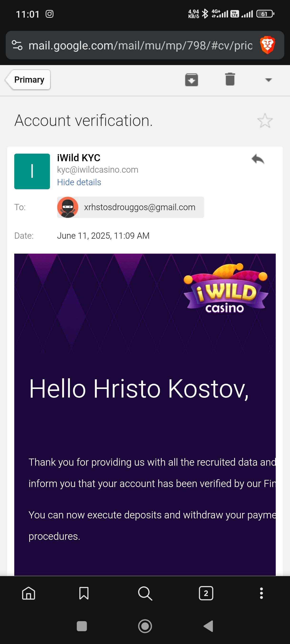The image size is (290, 644).
Task: Open the recipient xrhstosdrouggos@gmail.com chip
Action: pyautogui.click(x=130, y=207)
